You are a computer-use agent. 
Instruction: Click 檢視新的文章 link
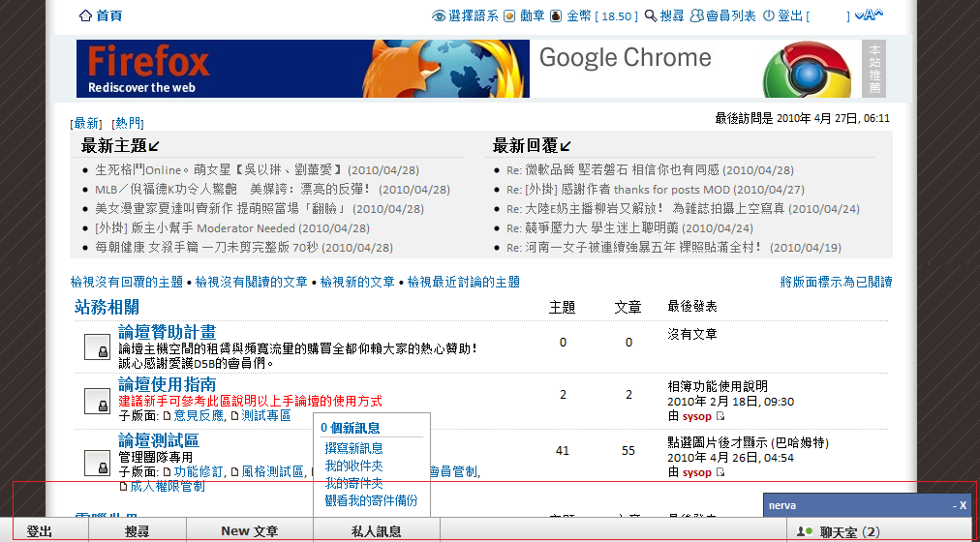pos(357,283)
